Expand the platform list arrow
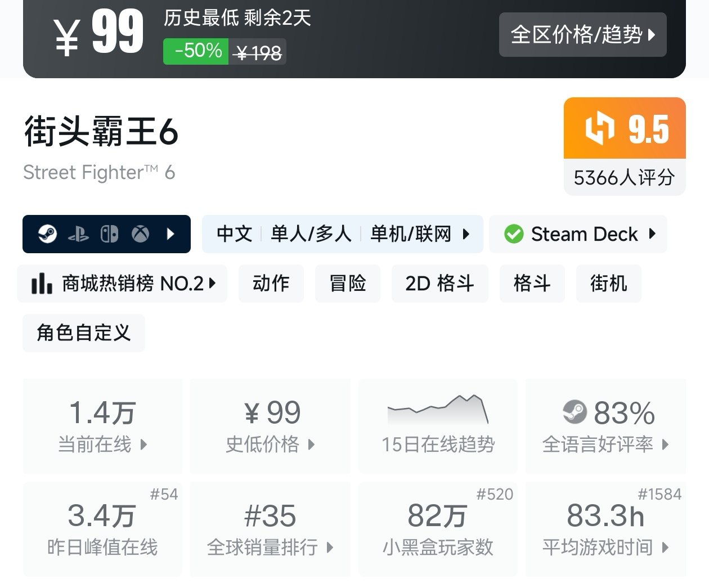 pos(171,234)
